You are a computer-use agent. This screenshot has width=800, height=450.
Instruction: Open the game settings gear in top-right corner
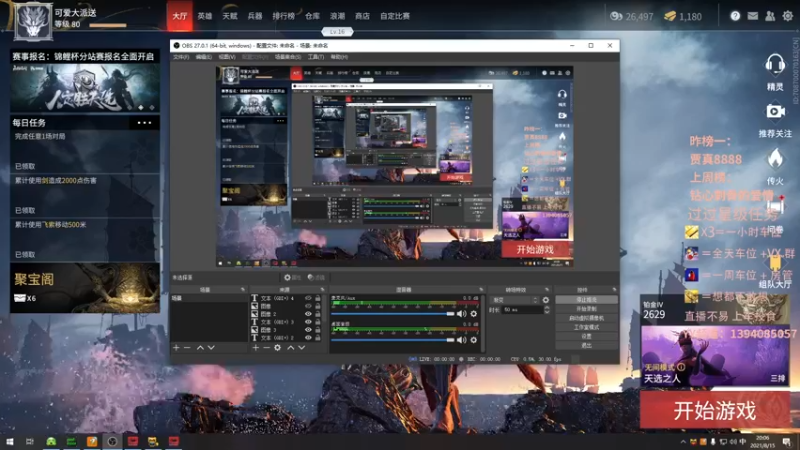click(788, 16)
